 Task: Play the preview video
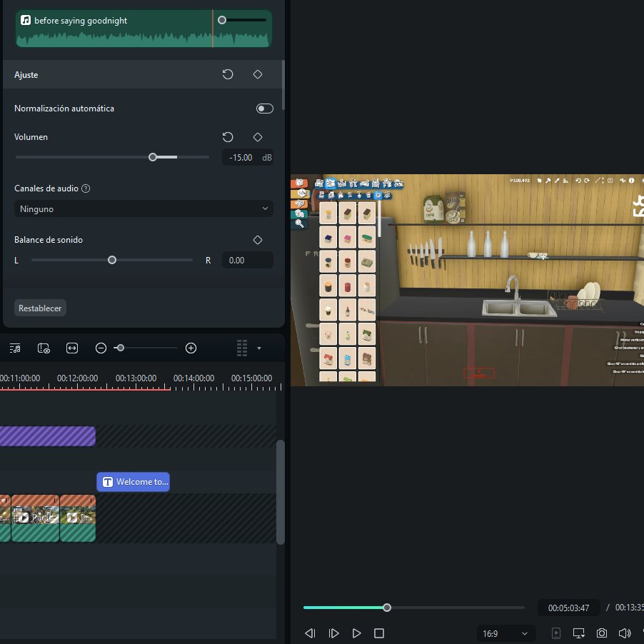[356, 633]
